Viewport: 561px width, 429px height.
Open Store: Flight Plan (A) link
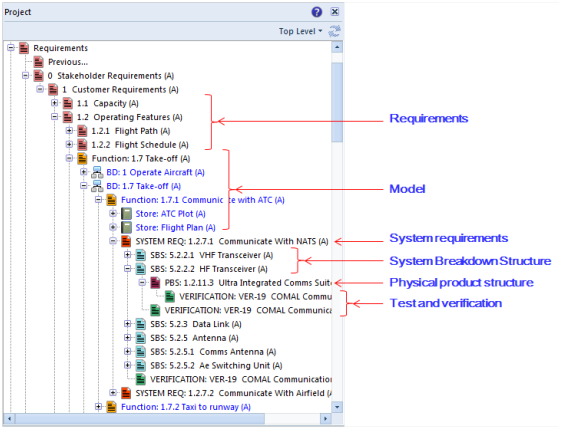pyautogui.click(x=175, y=228)
